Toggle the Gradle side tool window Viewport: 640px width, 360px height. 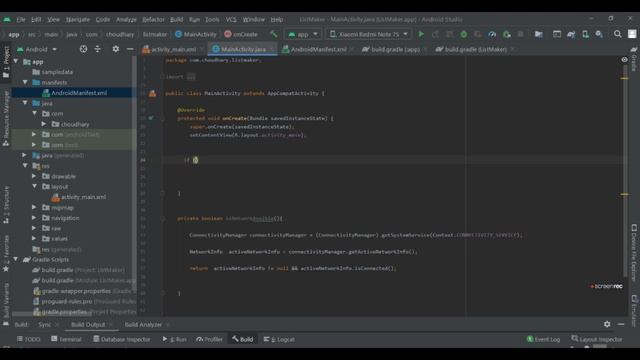[634, 58]
